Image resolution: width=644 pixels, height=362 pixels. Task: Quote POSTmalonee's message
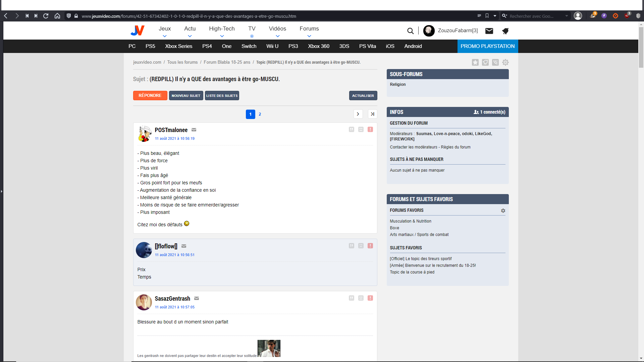351,129
